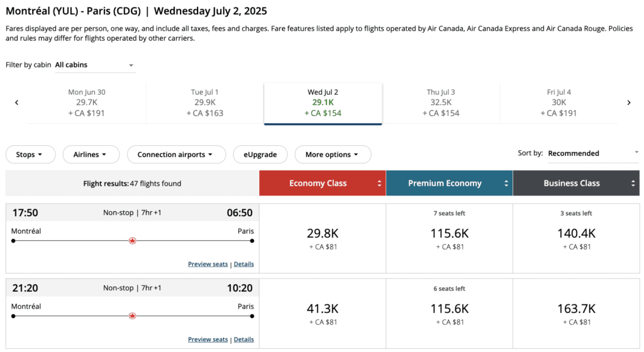Select the 163.7K Business Class fare
Screen dimensions: 644x352
tap(576, 314)
